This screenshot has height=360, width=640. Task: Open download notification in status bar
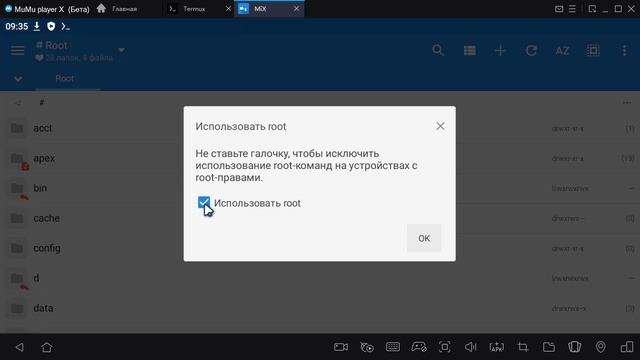(37, 27)
